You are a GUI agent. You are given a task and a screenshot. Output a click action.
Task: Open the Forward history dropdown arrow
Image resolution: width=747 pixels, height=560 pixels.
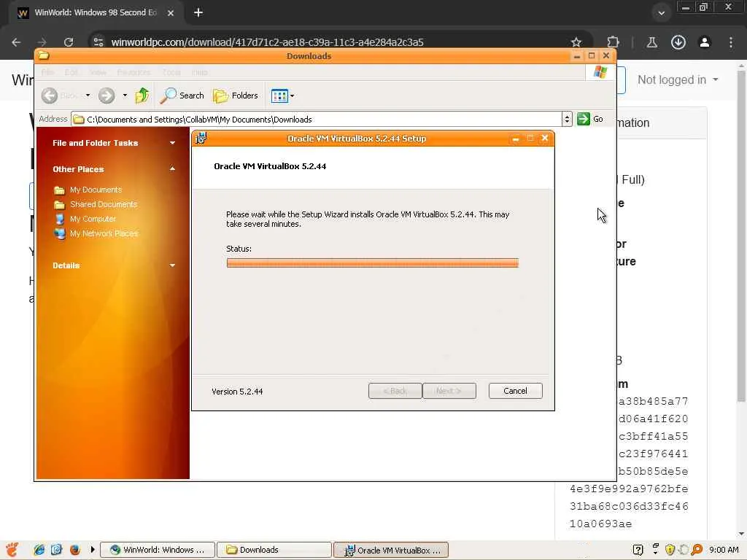(x=125, y=96)
